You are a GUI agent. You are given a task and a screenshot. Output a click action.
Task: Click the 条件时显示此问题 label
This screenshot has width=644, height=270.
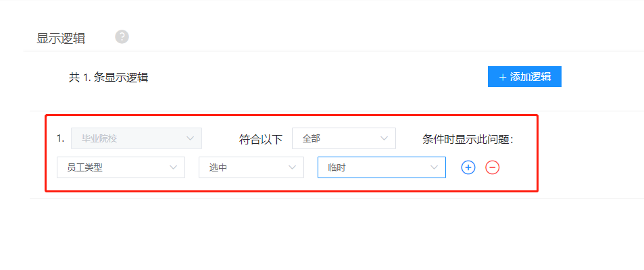468,140
